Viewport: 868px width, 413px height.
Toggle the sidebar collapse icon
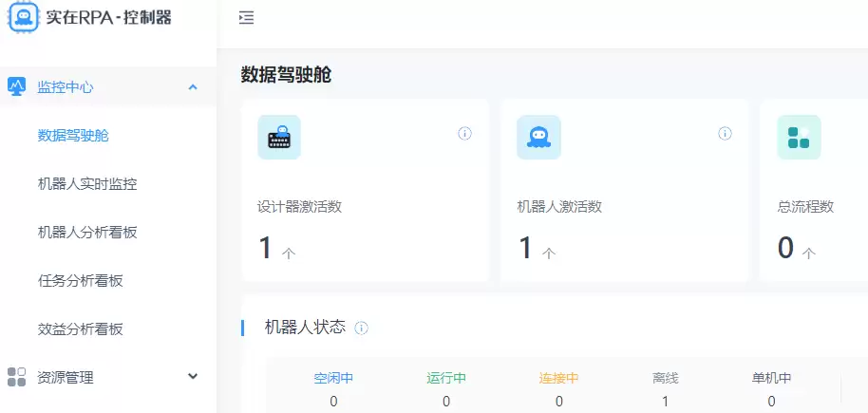[246, 17]
